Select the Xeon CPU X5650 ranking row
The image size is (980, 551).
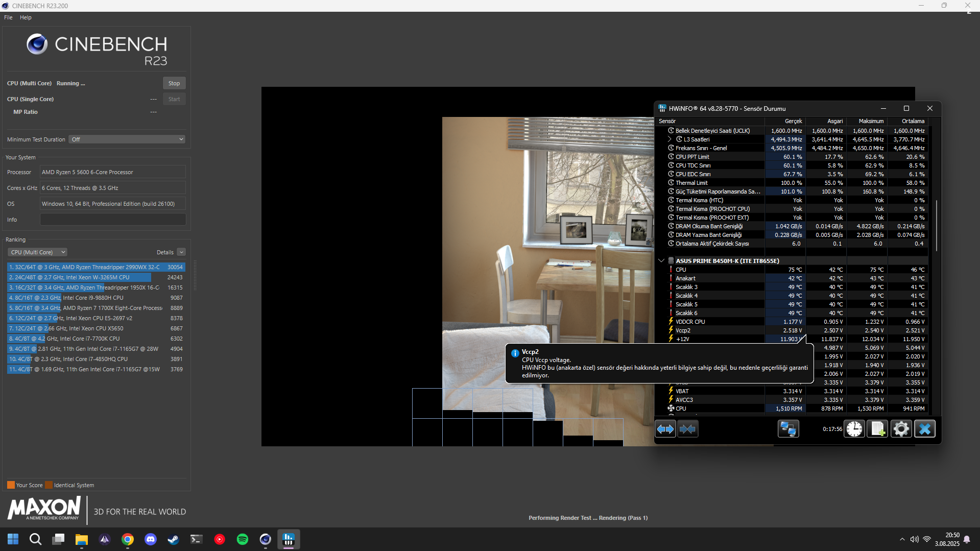(96, 328)
